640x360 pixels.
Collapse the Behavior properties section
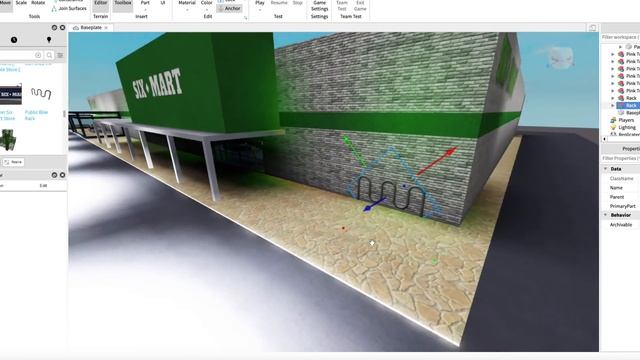[605, 215]
